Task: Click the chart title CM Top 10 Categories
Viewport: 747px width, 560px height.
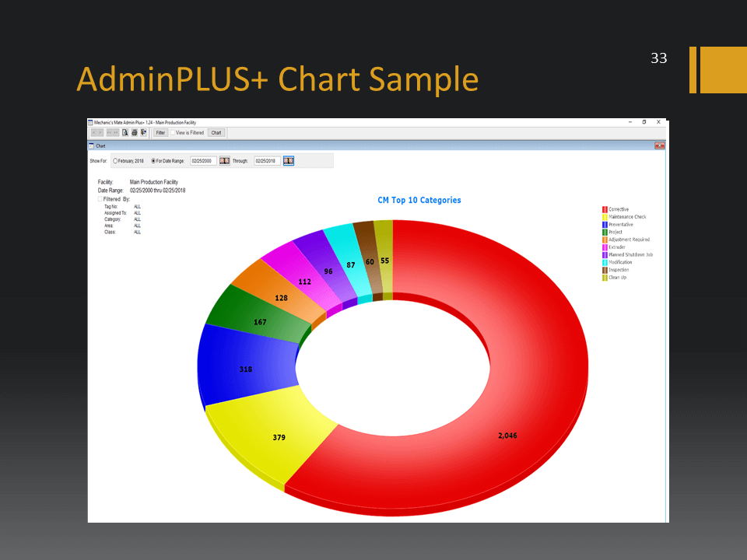Action: pos(419,201)
